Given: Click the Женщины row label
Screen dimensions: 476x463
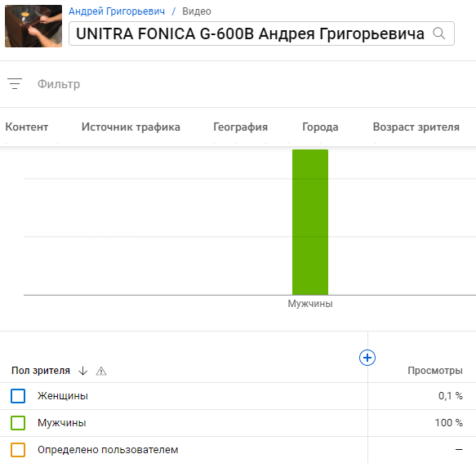Looking at the screenshot, I should 63,396.
